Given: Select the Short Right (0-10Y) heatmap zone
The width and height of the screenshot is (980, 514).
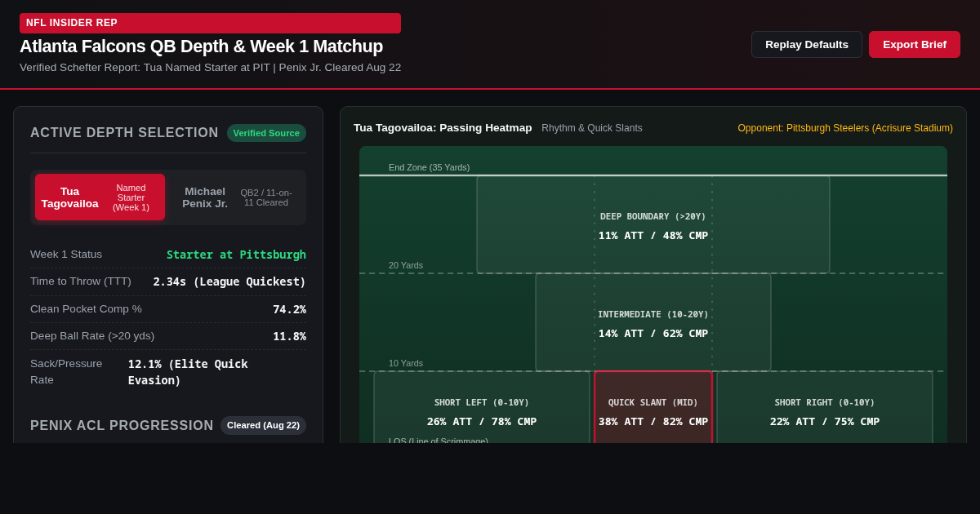Looking at the screenshot, I should point(825,407).
